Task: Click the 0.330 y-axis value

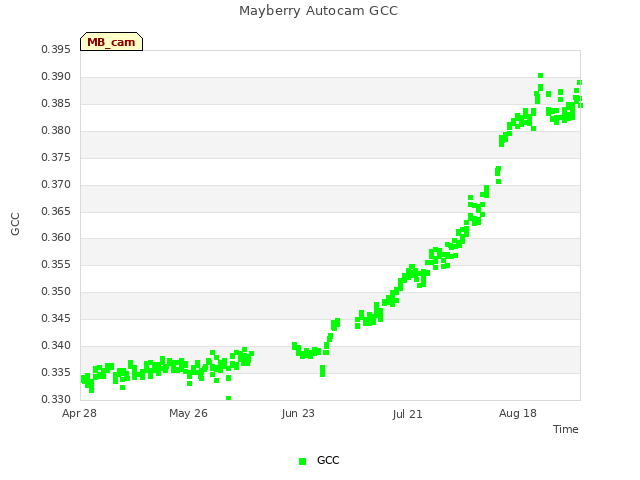Action: 56,399
